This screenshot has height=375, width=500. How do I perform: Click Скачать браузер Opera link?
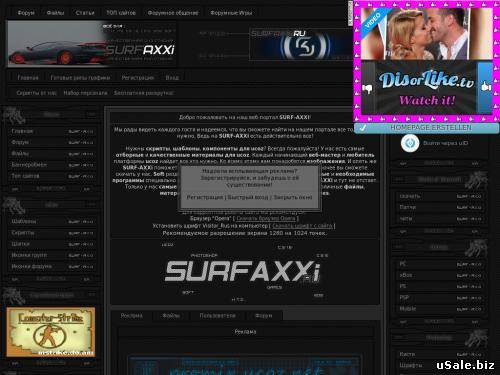click(x=266, y=218)
